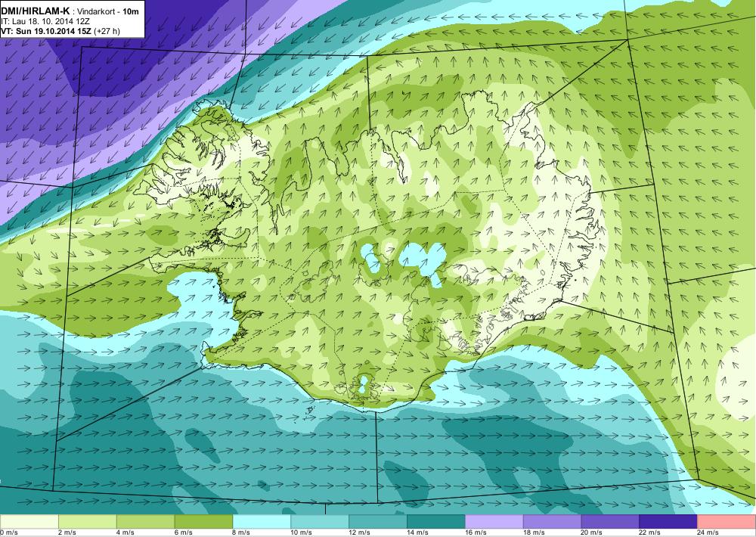
Task: Select the light teal 10 m/s legend swatch
Action: tap(320, 522)
